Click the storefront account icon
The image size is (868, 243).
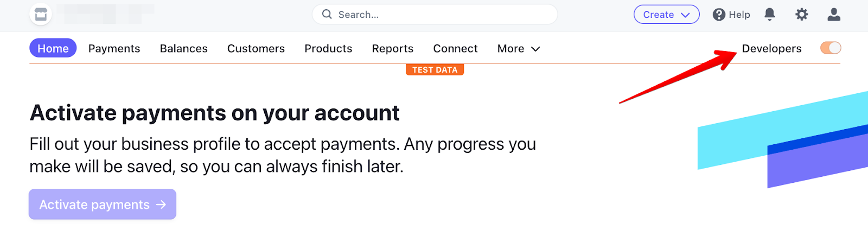coord(41,15)
